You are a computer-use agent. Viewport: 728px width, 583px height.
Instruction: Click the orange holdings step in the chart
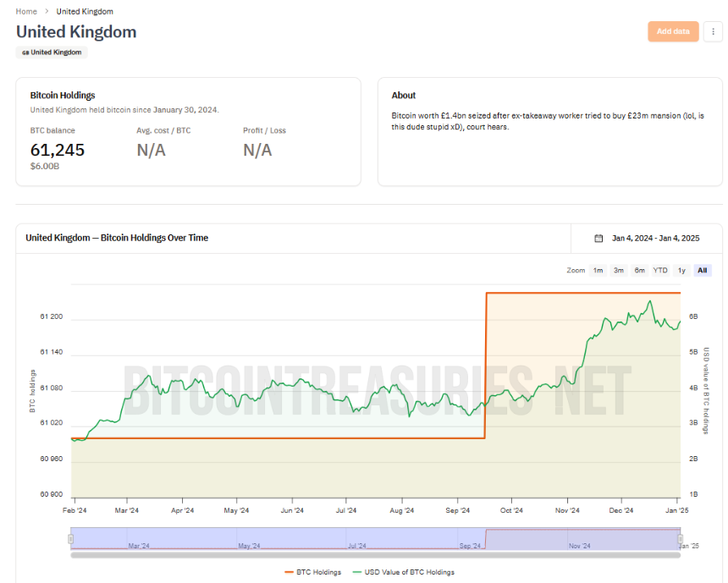486,366
